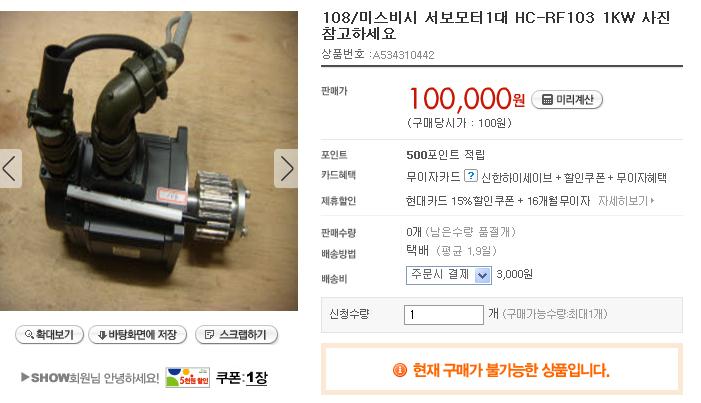This screenshot has width=701, height=403.
Task: Click the servo motor product photo
Action: point(149,161)
